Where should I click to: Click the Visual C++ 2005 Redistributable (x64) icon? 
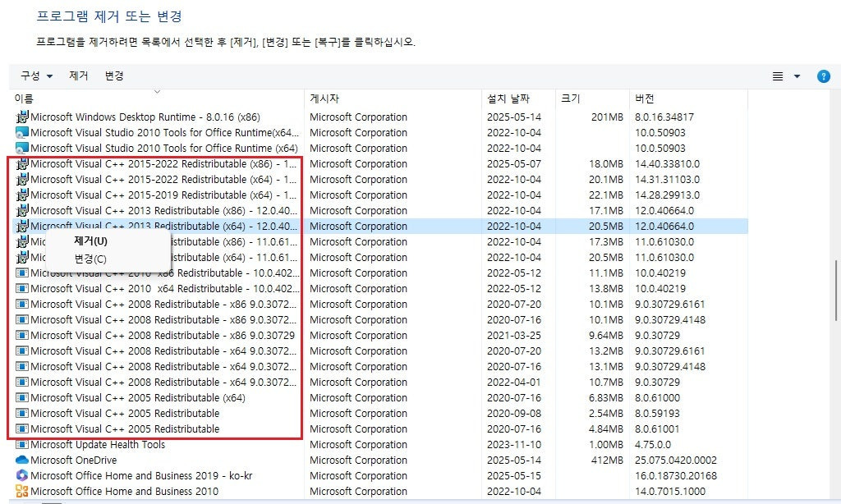22,397
